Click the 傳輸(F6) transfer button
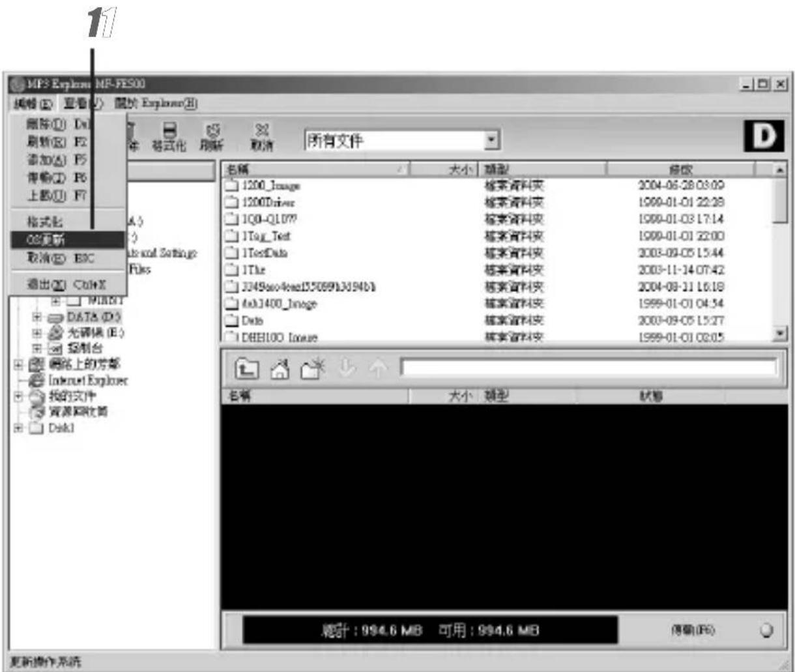 click(x=693, y=630)
